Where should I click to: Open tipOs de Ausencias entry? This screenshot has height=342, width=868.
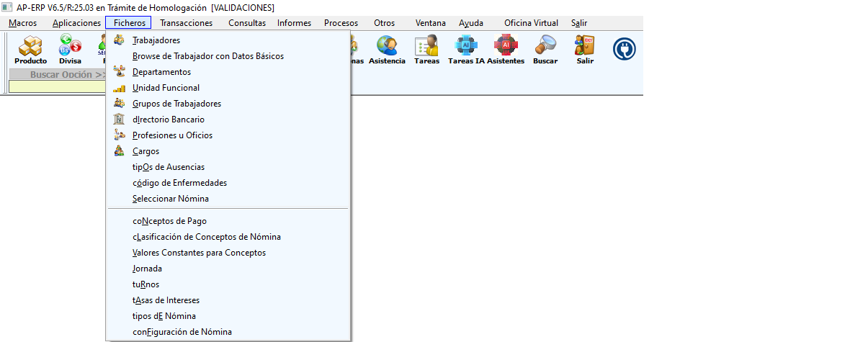point(228,167)
